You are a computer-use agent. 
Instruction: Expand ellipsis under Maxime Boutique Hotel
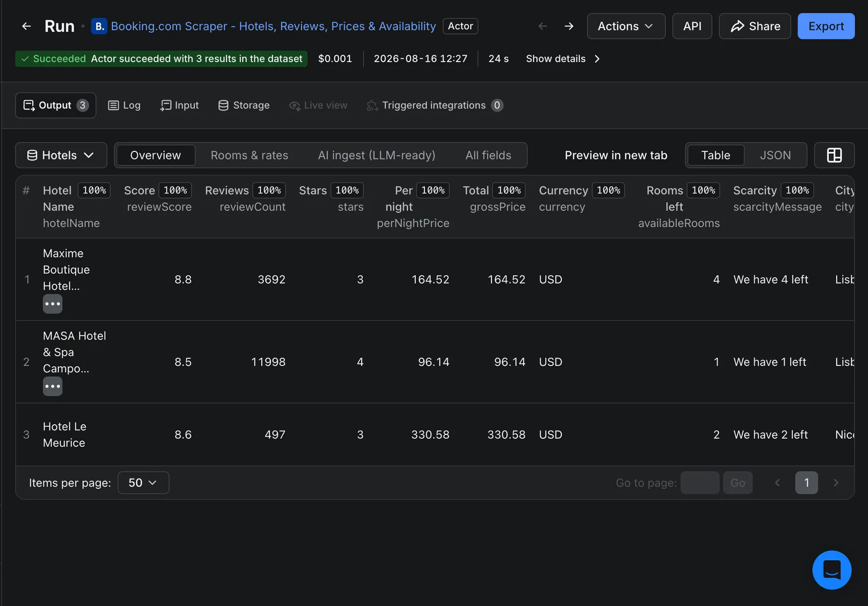click(x=53, y=304)
